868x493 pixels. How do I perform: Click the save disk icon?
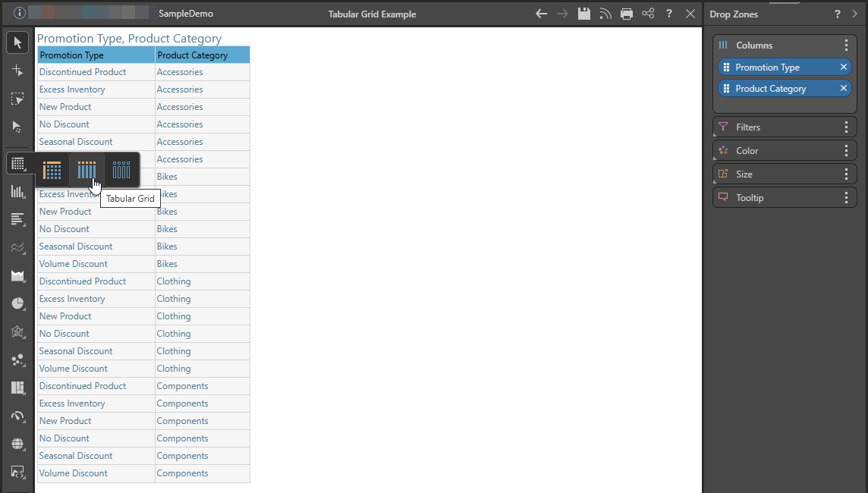coord(584,14)
